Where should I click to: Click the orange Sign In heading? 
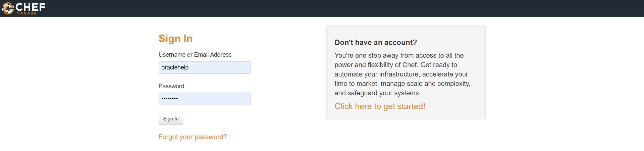tap(175, 39)
